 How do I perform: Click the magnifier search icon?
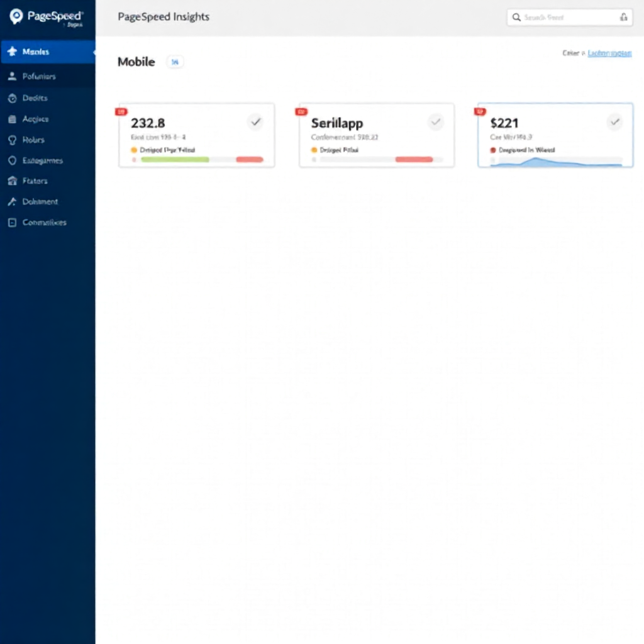pos(517,17)
